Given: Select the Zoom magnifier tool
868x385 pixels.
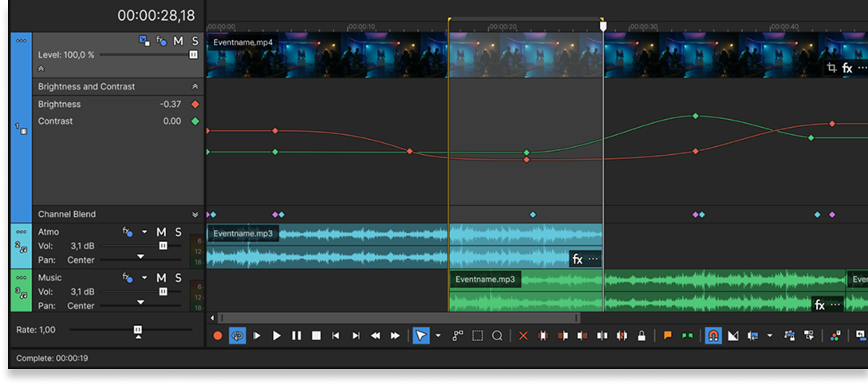Looking at the screenshot, I should (x=497, y=336).
